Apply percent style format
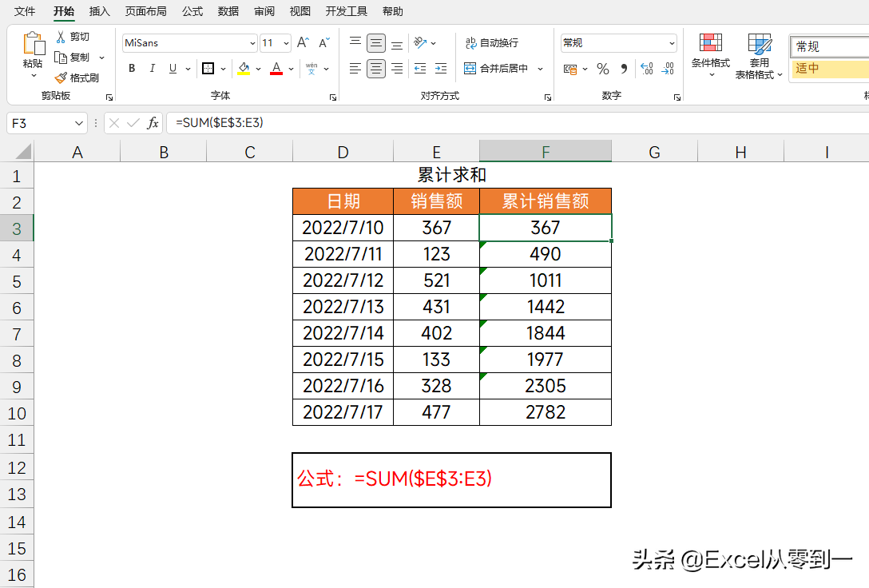The image size is (869, 588). [x=603, y=69]
